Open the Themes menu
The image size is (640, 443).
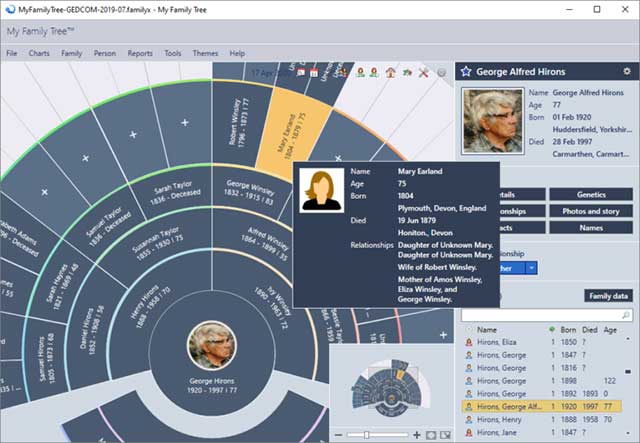coord(205,53)
